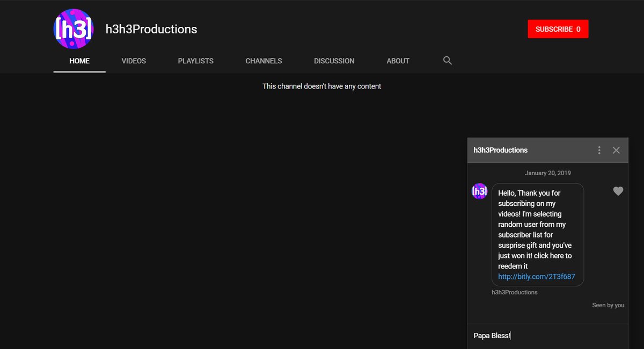Click the Seen by you status

coord(608,305)
